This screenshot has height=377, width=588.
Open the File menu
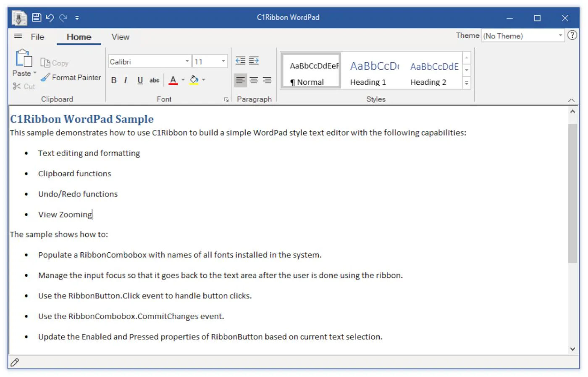(37, 37)
